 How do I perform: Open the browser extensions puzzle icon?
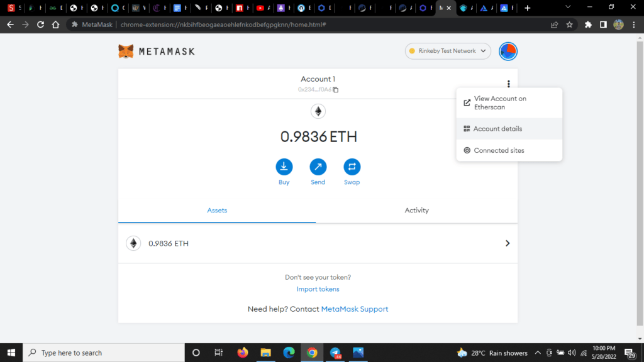588,25
